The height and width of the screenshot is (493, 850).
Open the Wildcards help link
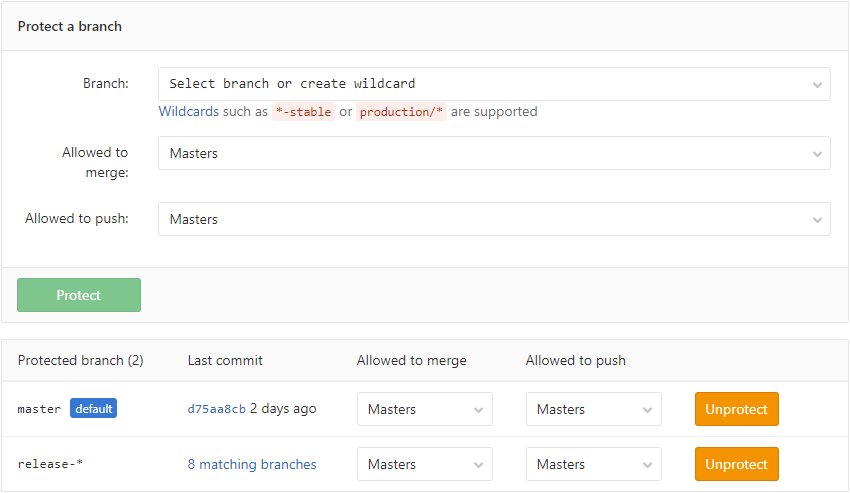[188, 112]
